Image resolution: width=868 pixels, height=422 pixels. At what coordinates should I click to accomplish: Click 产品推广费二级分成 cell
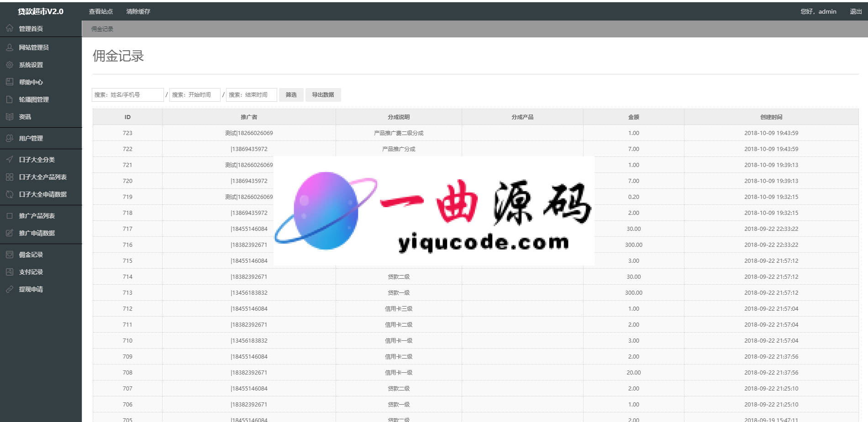tap(399, 133)
